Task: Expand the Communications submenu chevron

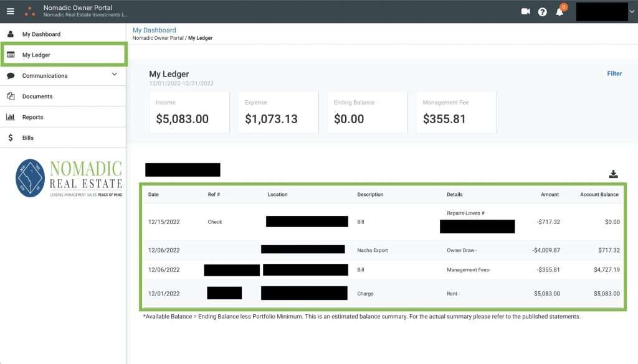Action: click(x=114, y=75)
